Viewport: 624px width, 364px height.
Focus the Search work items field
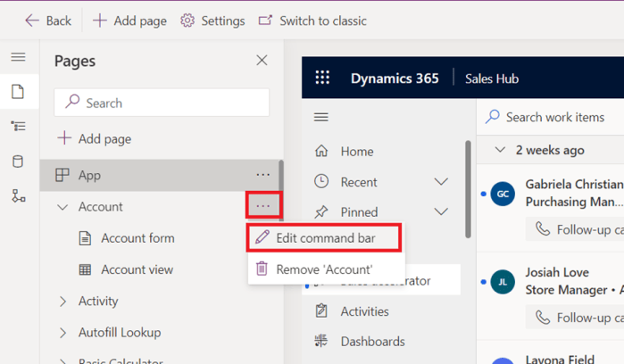[x=553, y=117]
